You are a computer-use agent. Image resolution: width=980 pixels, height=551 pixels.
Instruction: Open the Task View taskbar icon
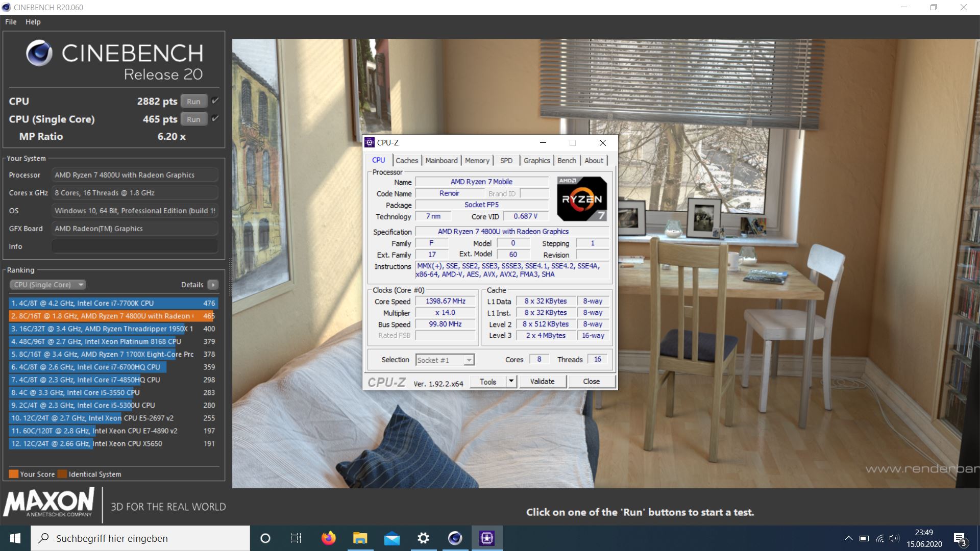tap(296, 538)
